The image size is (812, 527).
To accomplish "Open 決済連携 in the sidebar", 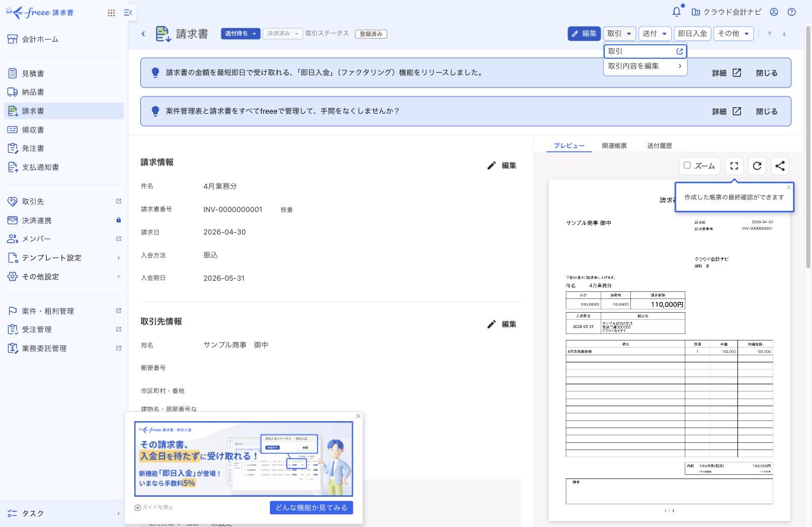I will 64,220.
